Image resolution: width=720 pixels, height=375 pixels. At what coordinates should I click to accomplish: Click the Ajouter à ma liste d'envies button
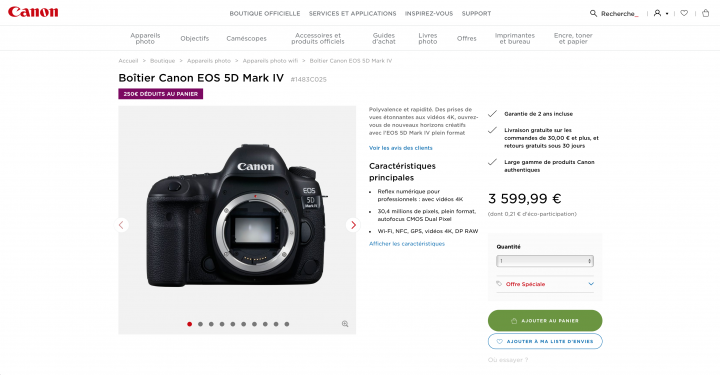(x=545, y=341)
